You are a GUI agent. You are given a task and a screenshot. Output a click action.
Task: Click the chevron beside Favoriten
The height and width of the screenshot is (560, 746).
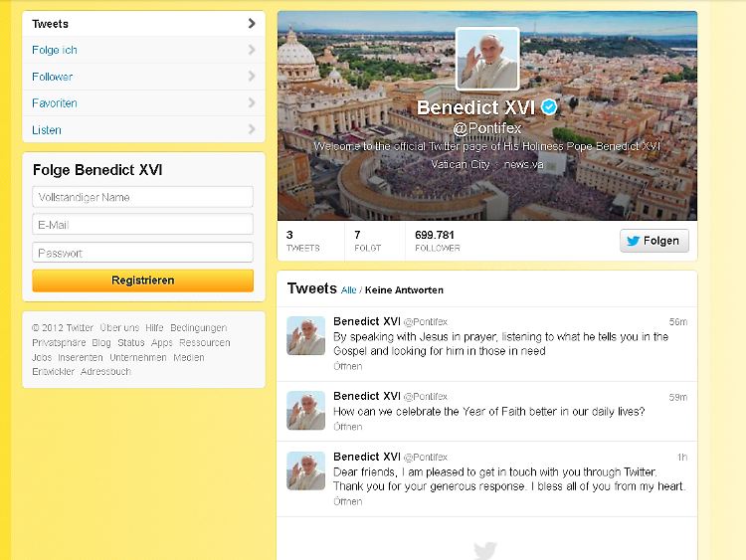click(x=252, y=102)
